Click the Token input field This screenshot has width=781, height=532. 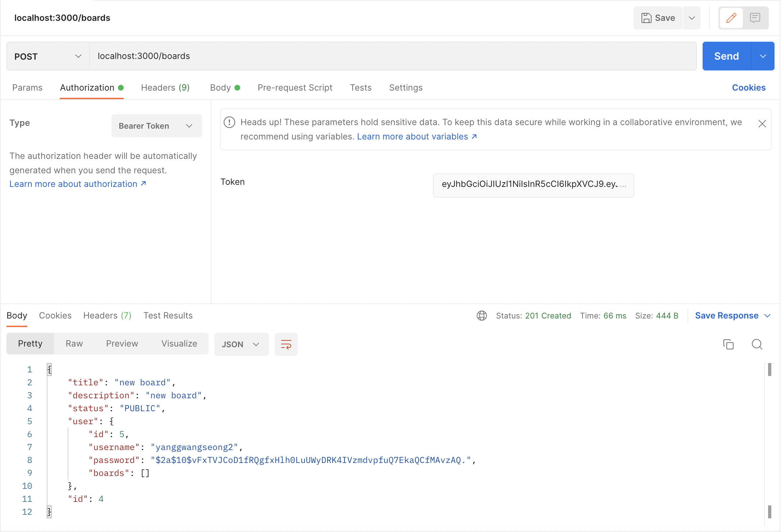click(533, 184)
